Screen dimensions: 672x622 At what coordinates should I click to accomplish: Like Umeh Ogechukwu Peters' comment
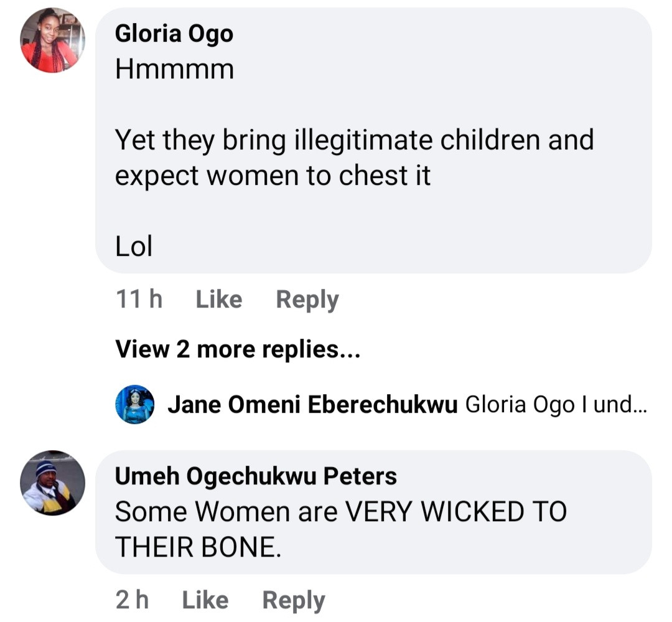click(205, 600)
